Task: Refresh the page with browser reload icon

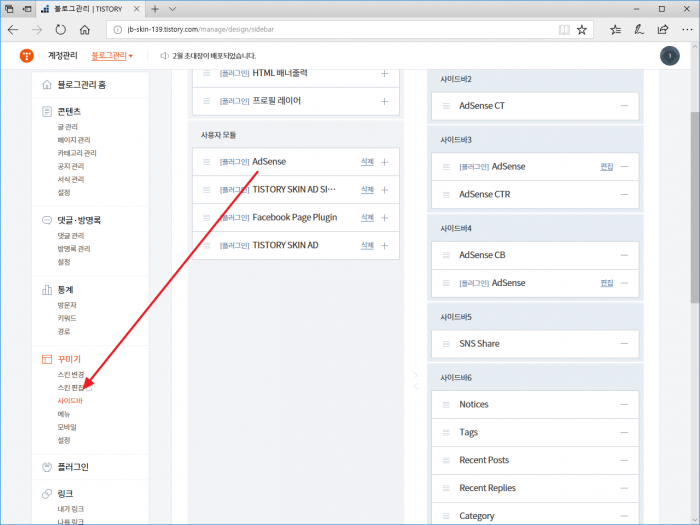Action: click(x=61, y=30)
